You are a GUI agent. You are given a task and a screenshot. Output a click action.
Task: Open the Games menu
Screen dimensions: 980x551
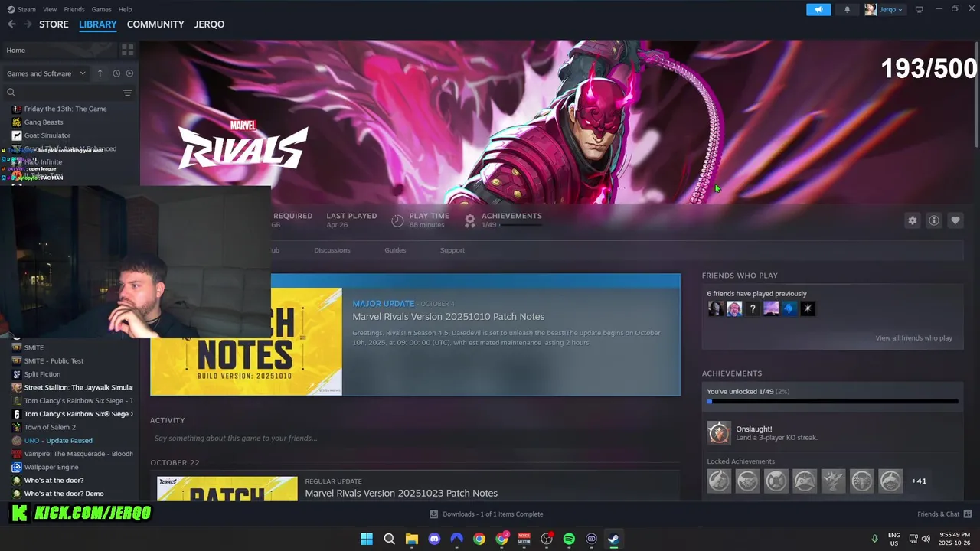101,9
